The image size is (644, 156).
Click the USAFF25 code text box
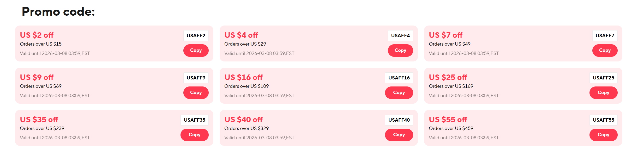(603, 78)
